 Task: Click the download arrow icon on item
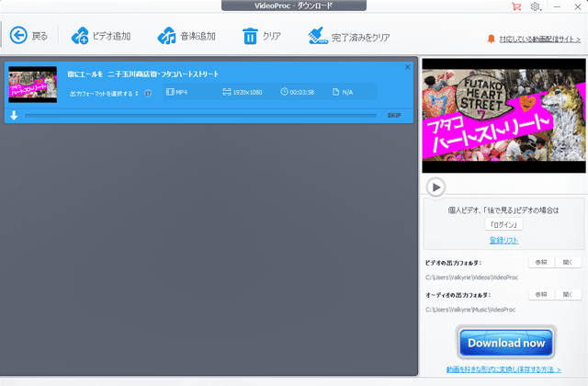[14, 116]
